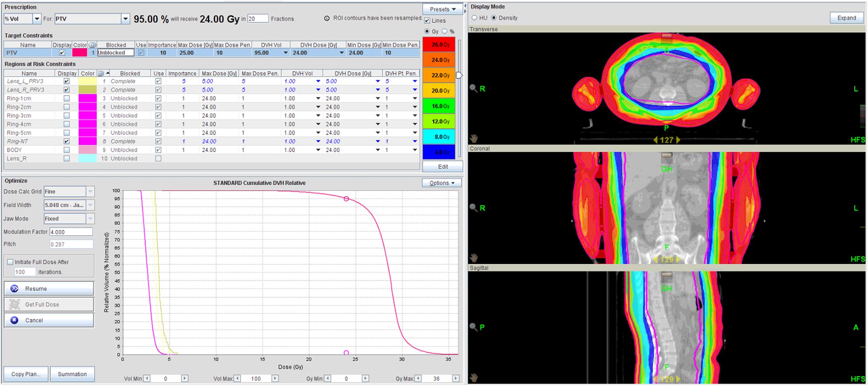Click the Get Full Dose button
868x386 pixels.
click(49, 304)
